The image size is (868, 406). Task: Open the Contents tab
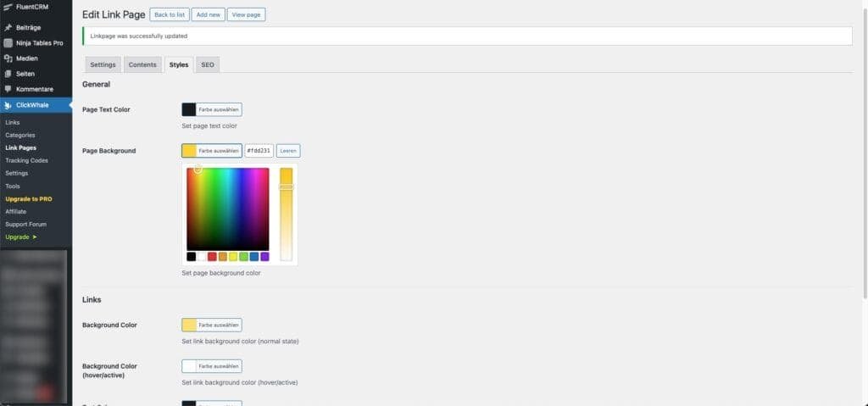(x=142, y=64)
